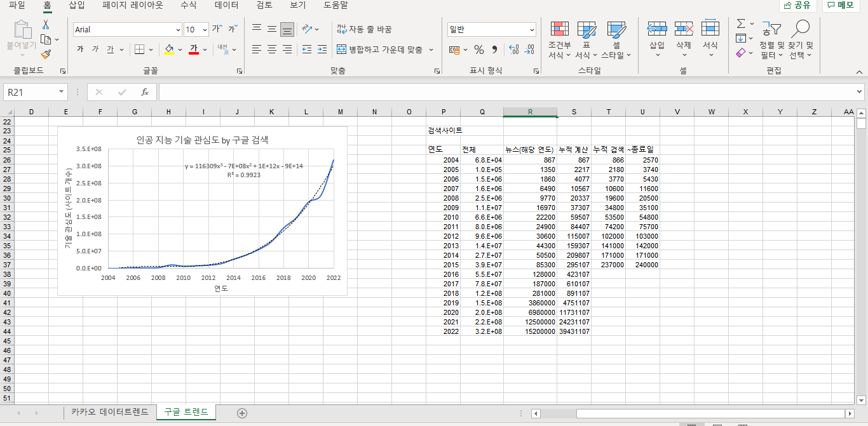Open the 파일 menu
The height and width of the screenshot is (426, 868).
tap(17, 5)
